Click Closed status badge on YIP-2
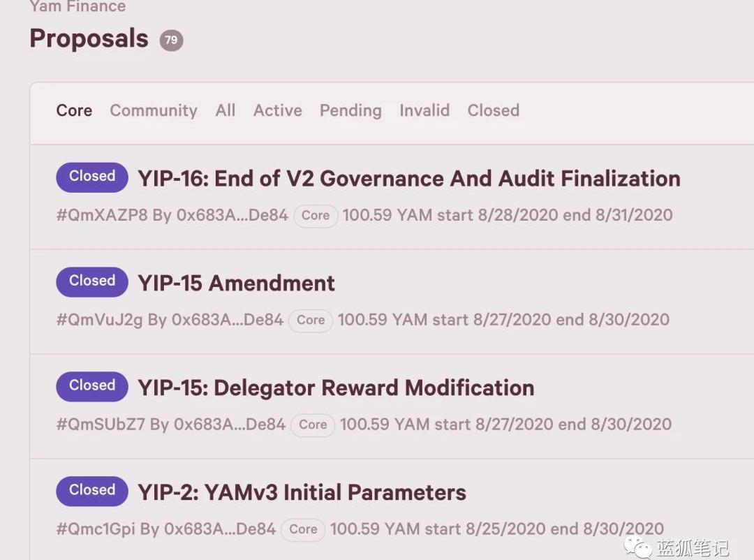Screen dimensions: 754x560 coord(92,492)
